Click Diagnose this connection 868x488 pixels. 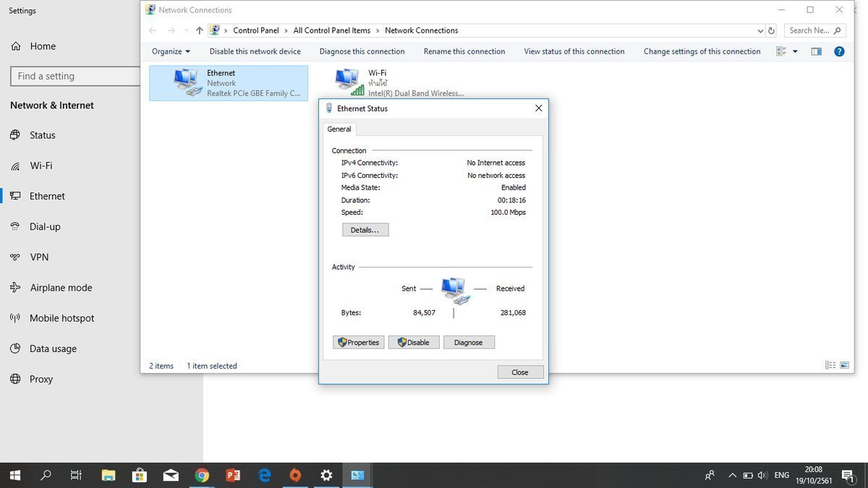[x=362, y=51]
